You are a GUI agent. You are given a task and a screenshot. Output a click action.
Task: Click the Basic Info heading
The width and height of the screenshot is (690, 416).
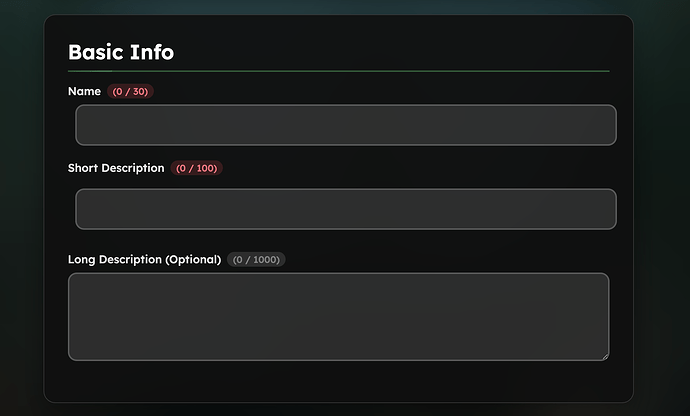(120, 52)
